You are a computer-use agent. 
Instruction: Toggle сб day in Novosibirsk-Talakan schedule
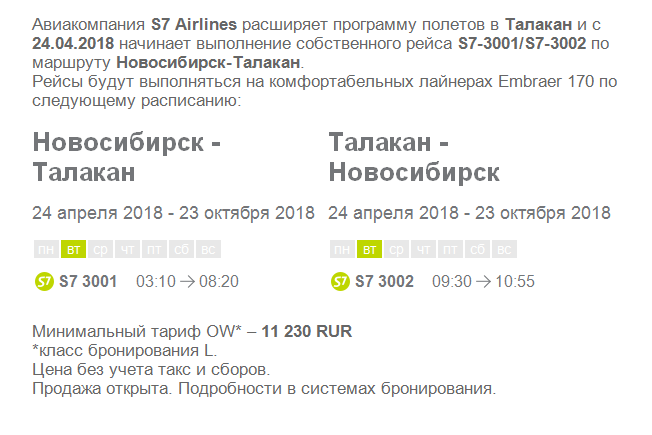(x=181, y=249)
